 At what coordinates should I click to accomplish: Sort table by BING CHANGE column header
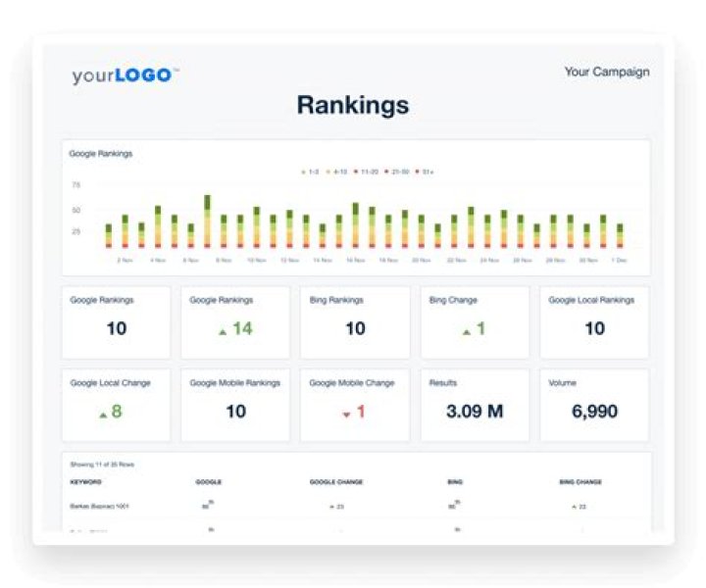coord(580,482)
